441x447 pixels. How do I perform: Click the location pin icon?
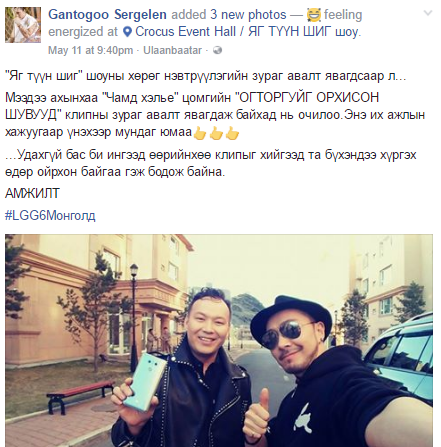point(127,32)
